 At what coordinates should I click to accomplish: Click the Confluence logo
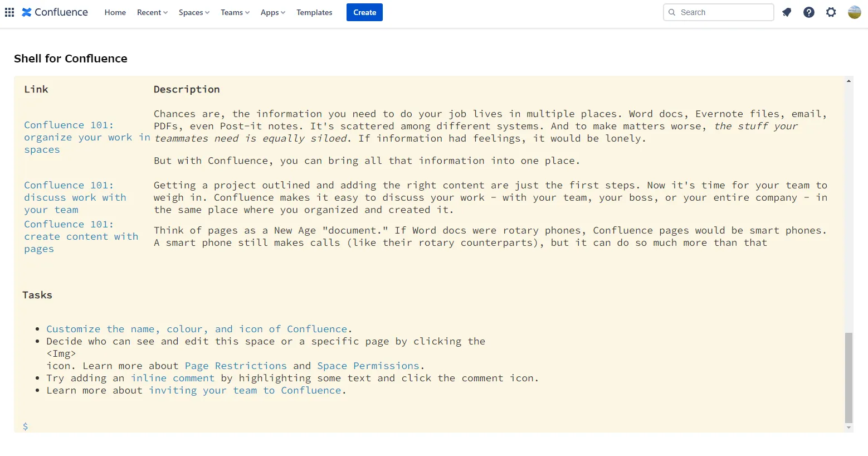tap(55, 12)
